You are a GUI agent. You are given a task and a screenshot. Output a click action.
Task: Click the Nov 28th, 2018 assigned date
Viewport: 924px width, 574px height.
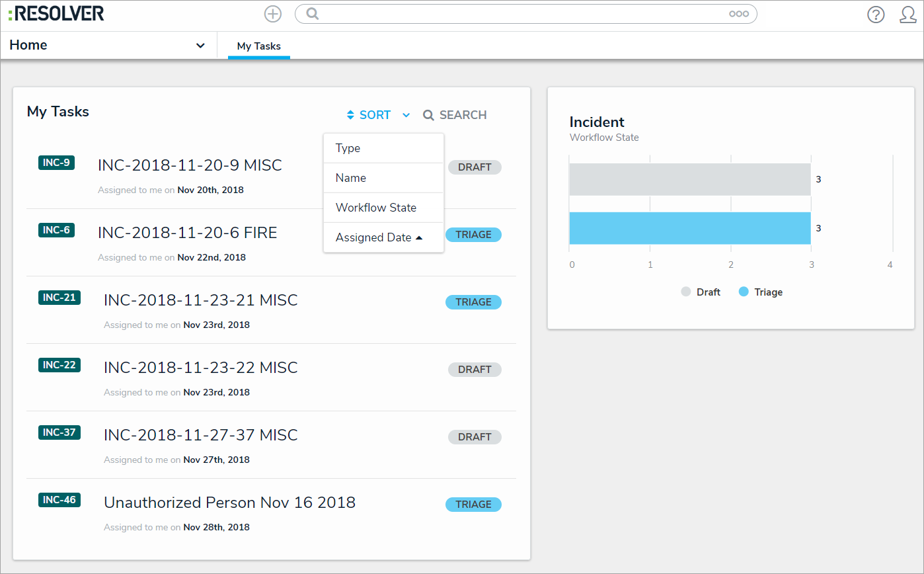(216, 528)
